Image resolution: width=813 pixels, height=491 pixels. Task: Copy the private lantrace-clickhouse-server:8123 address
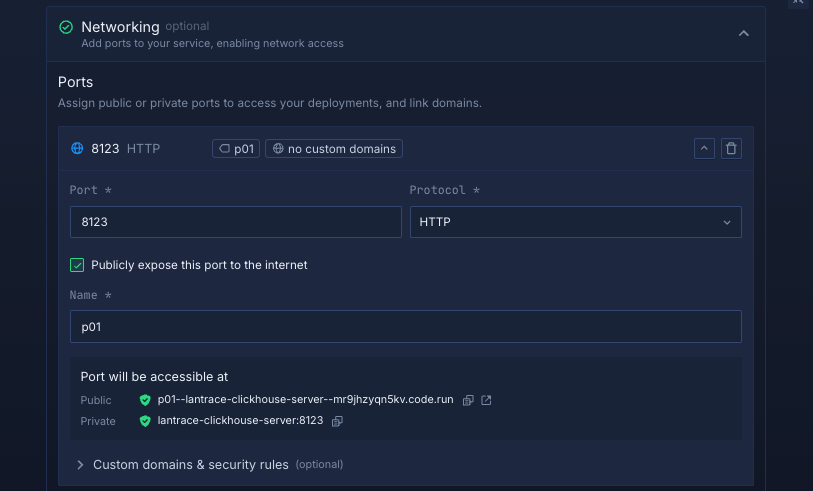click(337, 421)
